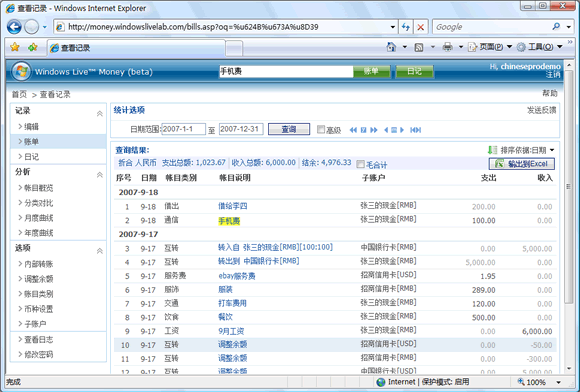
Task: Click the RSS feeds toolbar icon
Action: [x=419, y=47]
